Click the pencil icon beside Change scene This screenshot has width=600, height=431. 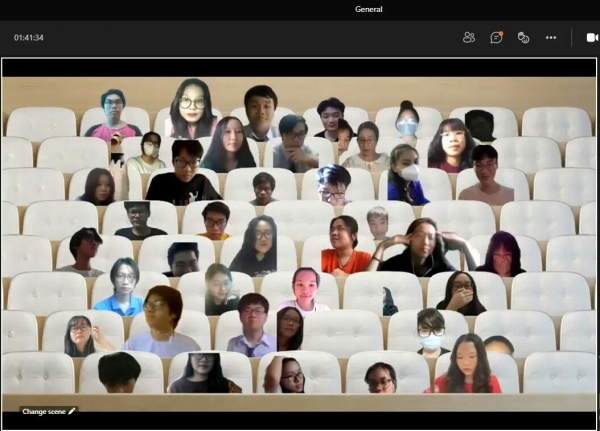[x=72, y=411]
